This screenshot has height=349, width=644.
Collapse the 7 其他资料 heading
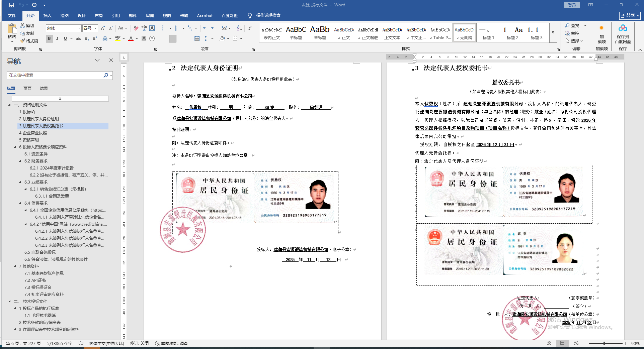[x=15, y=266]
